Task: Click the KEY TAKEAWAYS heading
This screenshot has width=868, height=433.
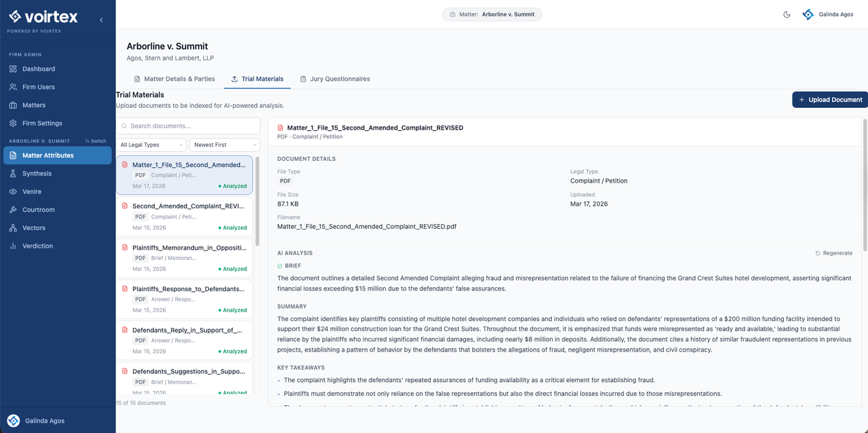Action: tap(301, 368)
